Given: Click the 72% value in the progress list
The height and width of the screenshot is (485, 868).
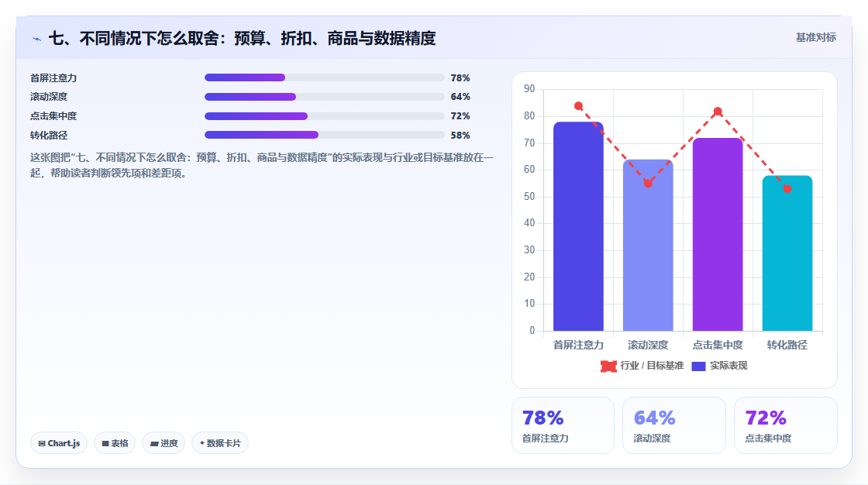Looking at the screenshot, I should (x=460, y=116).
